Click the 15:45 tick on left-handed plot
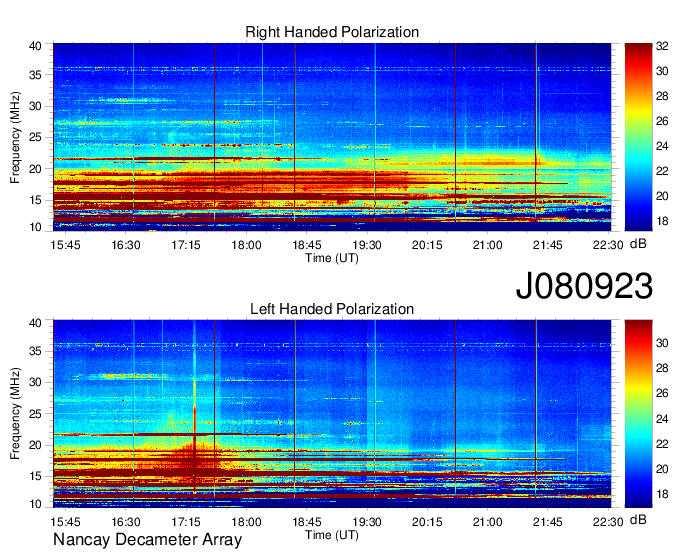Screen dimensions: 680x552 65,522
